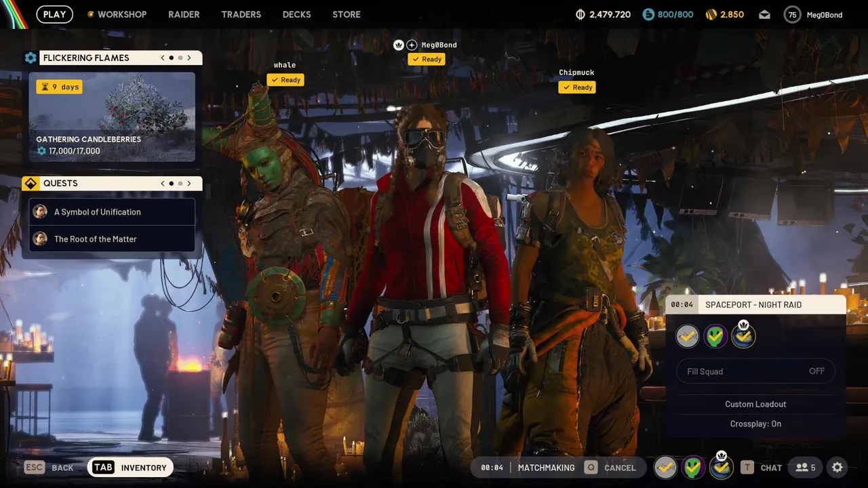Click the coin currency icon beside 2.479.720
Screen dimensions: 868x488
[580, 14]
